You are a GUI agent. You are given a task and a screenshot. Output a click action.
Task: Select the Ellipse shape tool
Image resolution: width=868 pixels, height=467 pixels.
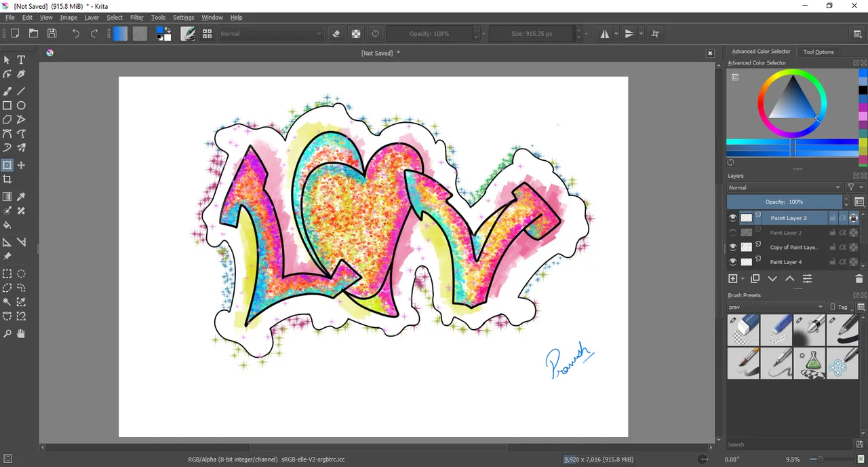click(21, 105)
